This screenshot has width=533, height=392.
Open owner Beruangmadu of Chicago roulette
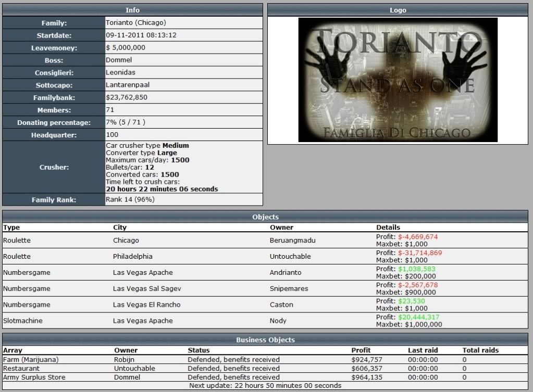click(x=293, y=241)
